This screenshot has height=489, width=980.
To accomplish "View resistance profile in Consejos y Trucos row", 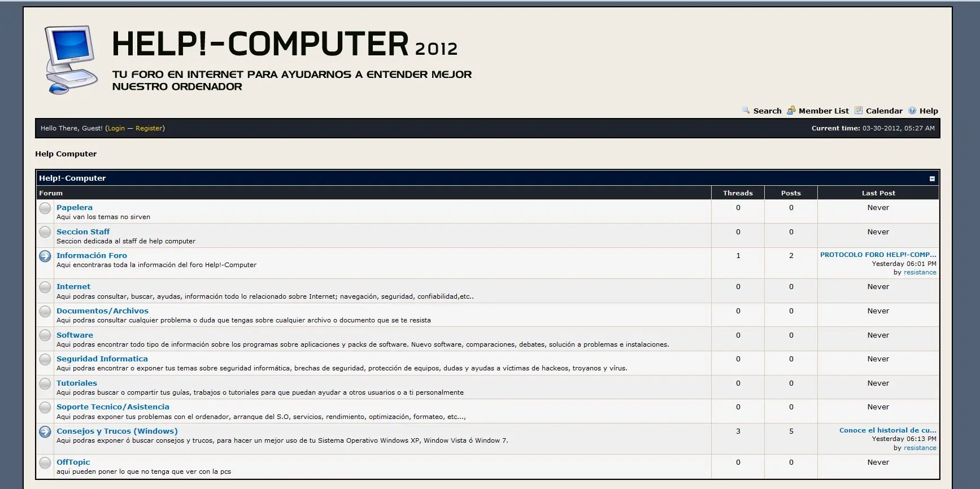I will 920,448.
